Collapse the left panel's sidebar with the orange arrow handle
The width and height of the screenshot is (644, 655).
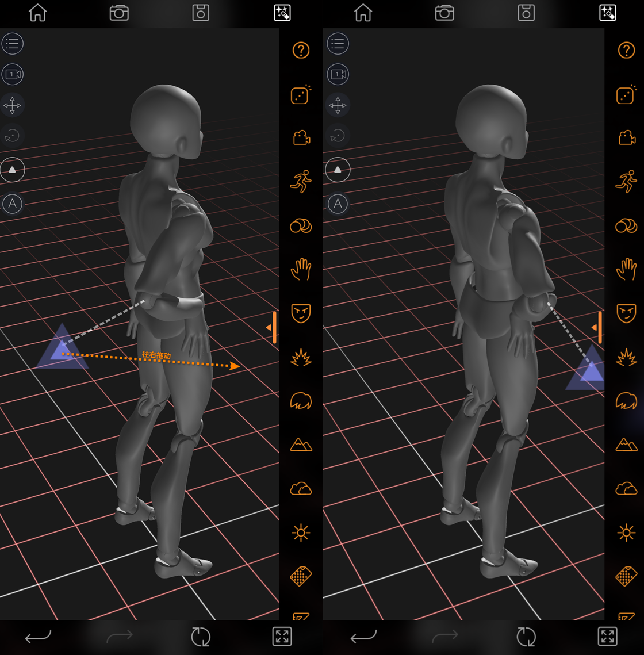pos(272,328)
